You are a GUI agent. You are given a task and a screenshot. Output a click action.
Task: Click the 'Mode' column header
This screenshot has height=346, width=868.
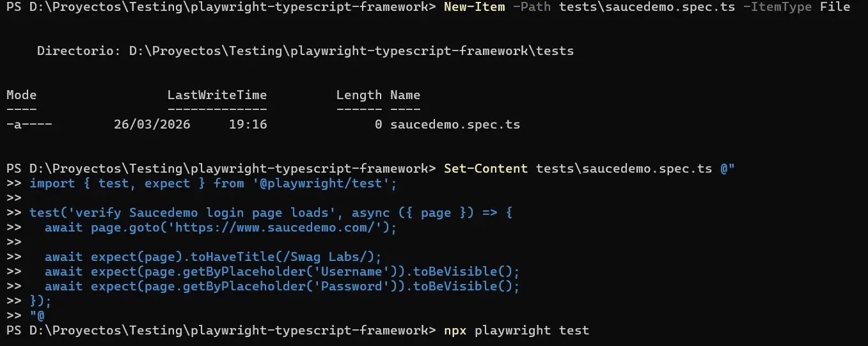pyautogui.click(x=22, y=95)
